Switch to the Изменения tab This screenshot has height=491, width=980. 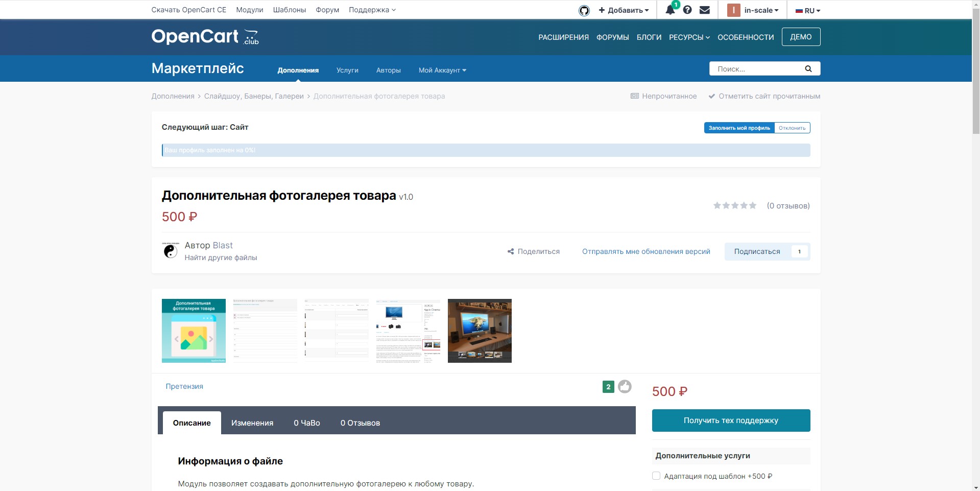(252, 423)
